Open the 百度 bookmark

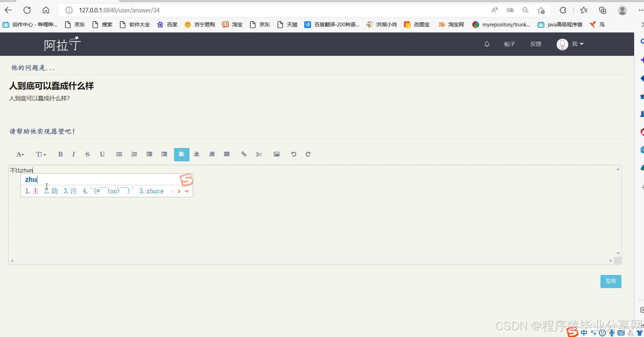click(168, 25)
